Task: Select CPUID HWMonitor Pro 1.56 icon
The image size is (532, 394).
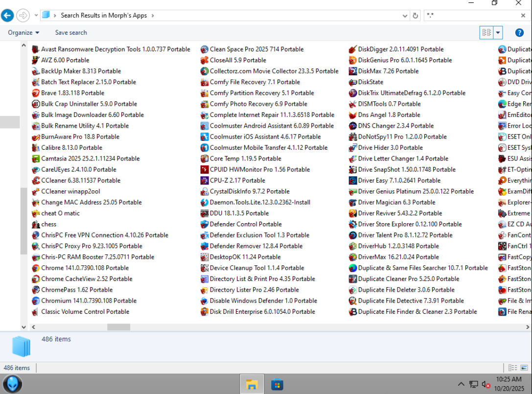Action: 204,169
